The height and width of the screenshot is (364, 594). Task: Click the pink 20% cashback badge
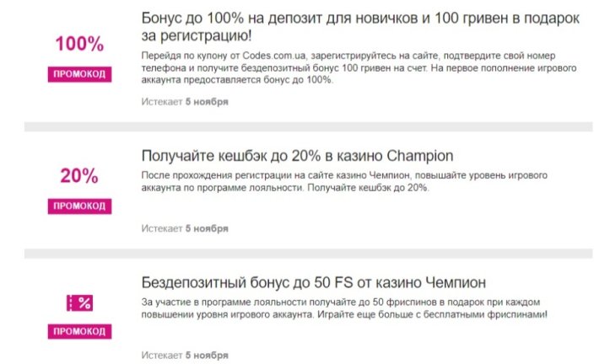tap(79, 176)
